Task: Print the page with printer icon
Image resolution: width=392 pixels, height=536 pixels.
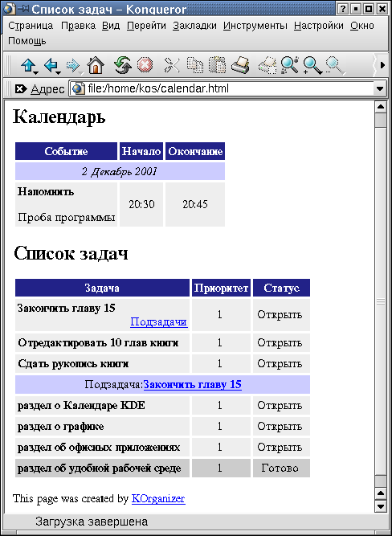Action: [240, 65]
